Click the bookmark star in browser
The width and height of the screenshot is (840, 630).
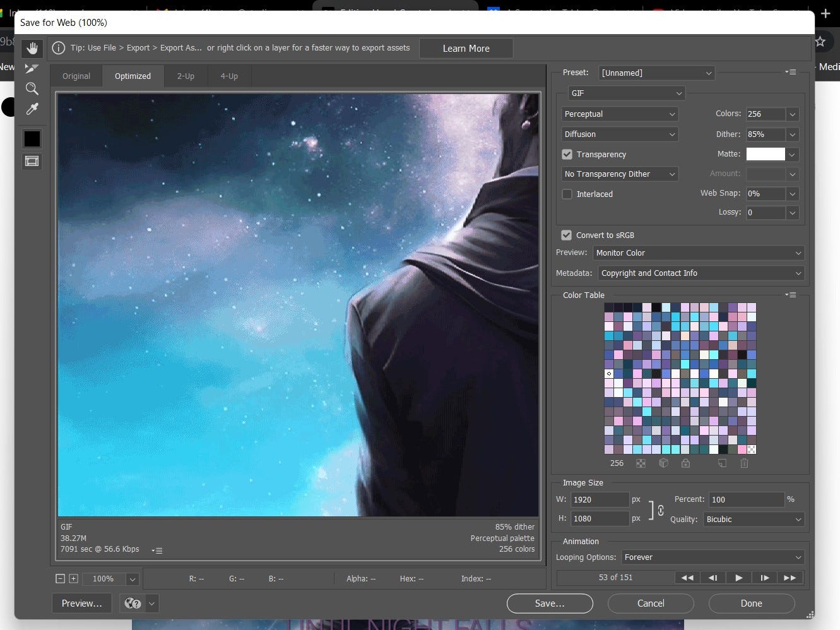[x=820, y=42]
